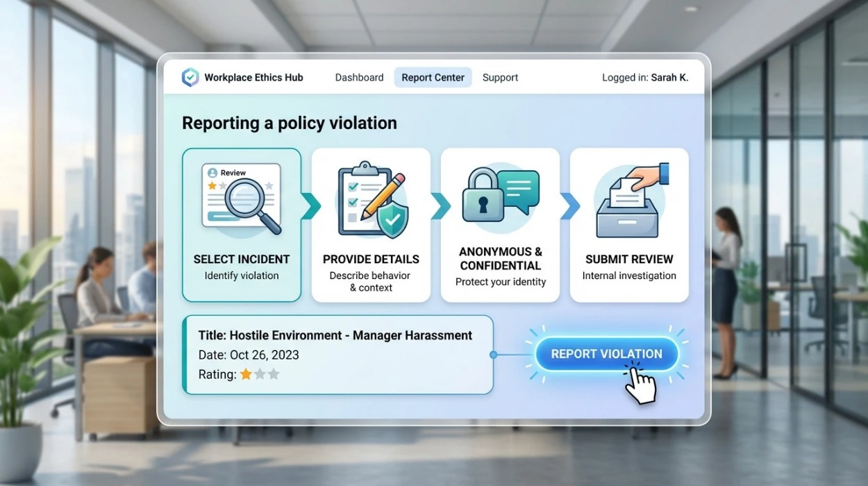The height and width of the screenshot is (486, 868).
Task: Click the Describe behavior & context caption
Action: click(371, 281)
